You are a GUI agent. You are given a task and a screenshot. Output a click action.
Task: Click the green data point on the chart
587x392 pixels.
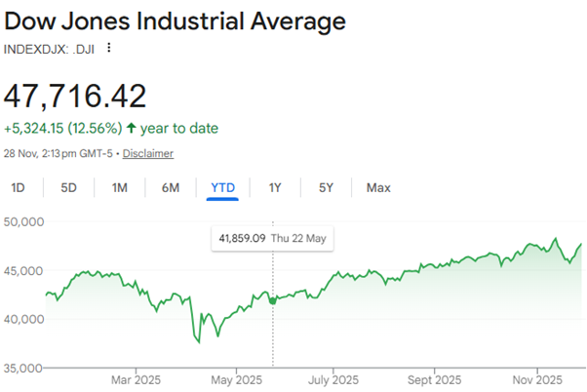click(x=272, y=299)
